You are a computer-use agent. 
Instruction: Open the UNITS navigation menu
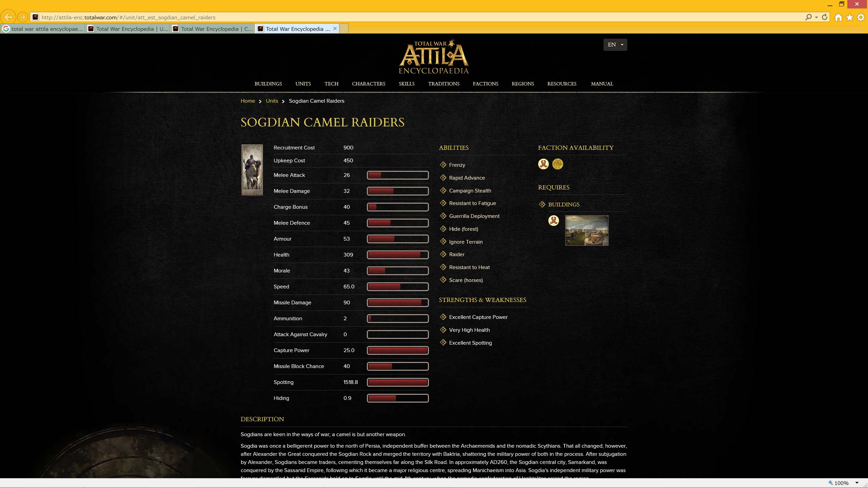click(x=303, y=84)
